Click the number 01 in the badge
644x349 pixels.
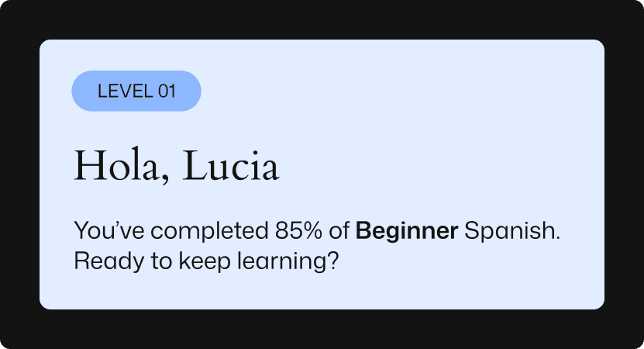click(167, 91)
